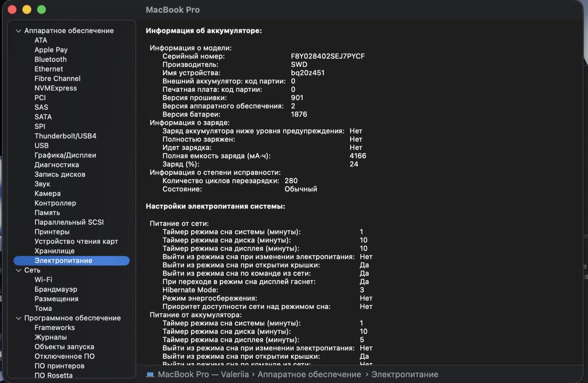Choose SAS in the sidebar
Viewport: 588px width, 383px height.
click(x=41, y=107)
